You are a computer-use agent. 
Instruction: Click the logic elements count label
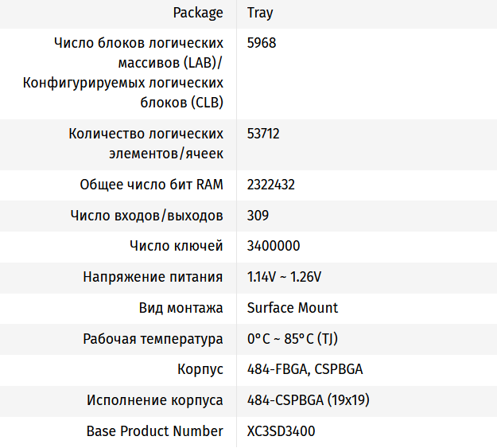[x=146, y=144]
